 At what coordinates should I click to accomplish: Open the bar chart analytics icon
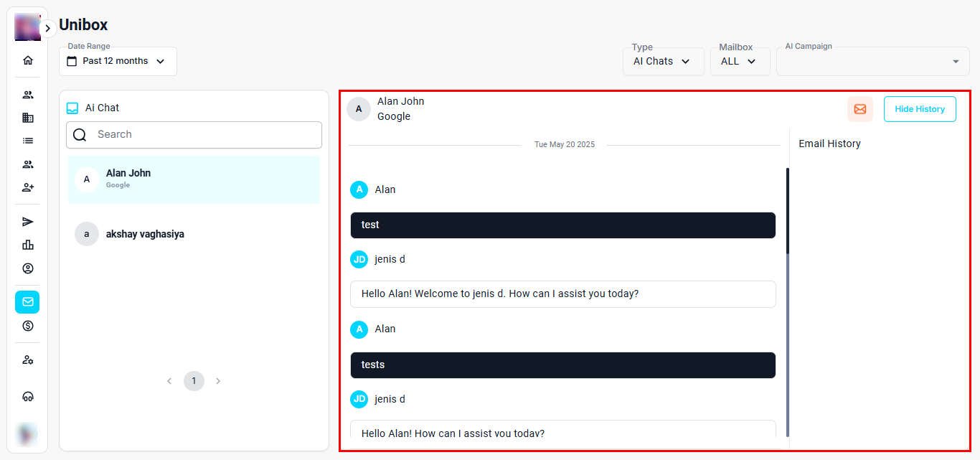point(28,245)
